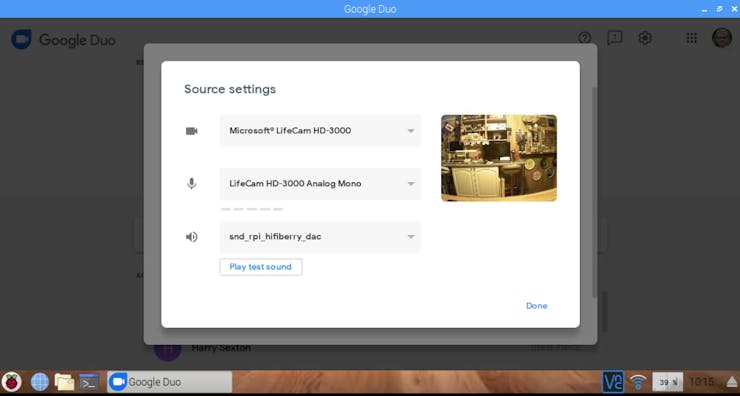The height and width of the screenshot is (396, 740).
Task: Expand the snd_rpi_hifiberry_dac speaker dropdown
Action: [320, 236]
